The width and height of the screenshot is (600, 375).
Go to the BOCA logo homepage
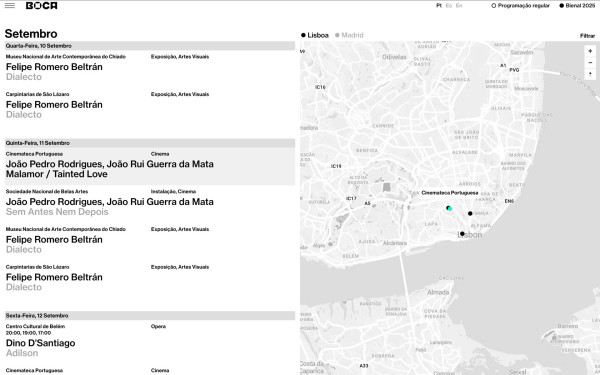tap(42, 5)
